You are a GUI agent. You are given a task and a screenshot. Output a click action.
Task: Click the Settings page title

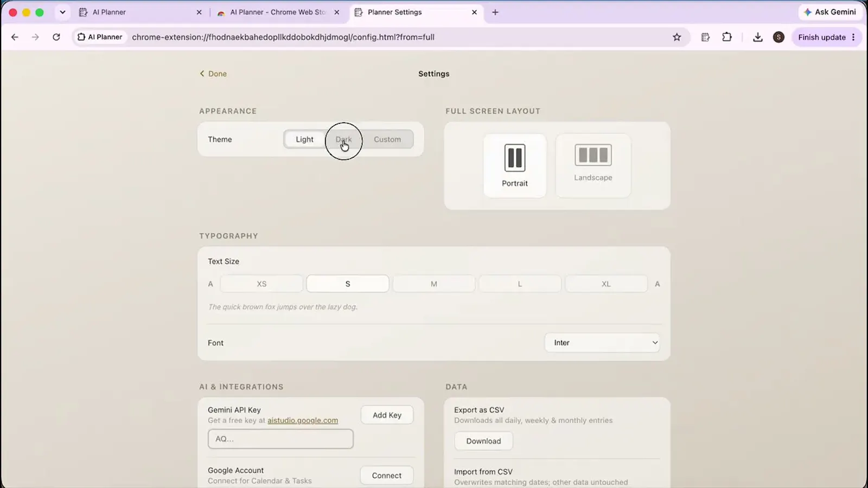point(434,74)
